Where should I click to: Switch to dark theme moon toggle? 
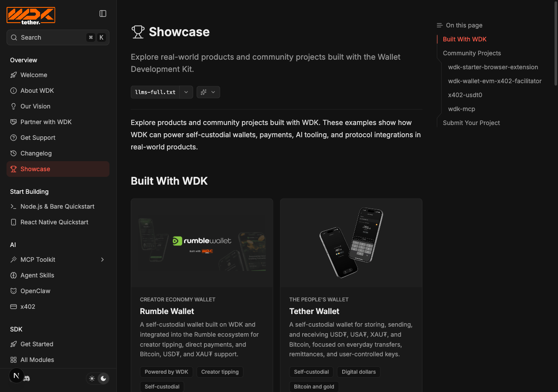click(x=103, y=378)
